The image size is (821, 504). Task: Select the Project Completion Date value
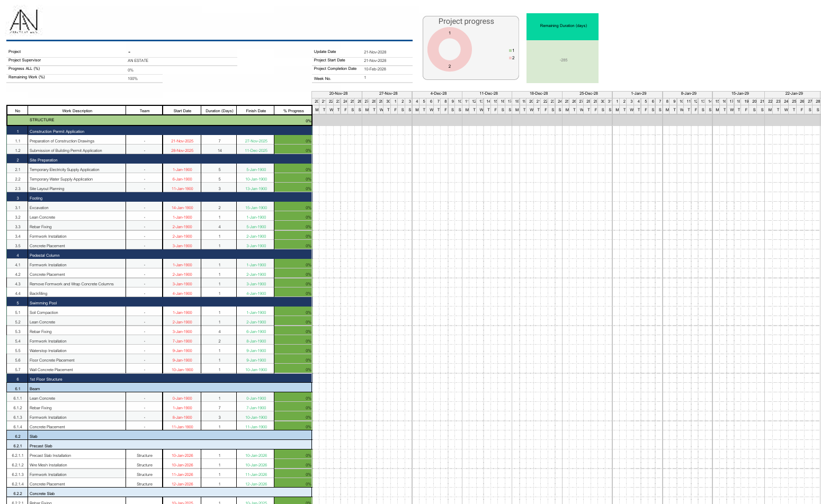tap(375, 69)
